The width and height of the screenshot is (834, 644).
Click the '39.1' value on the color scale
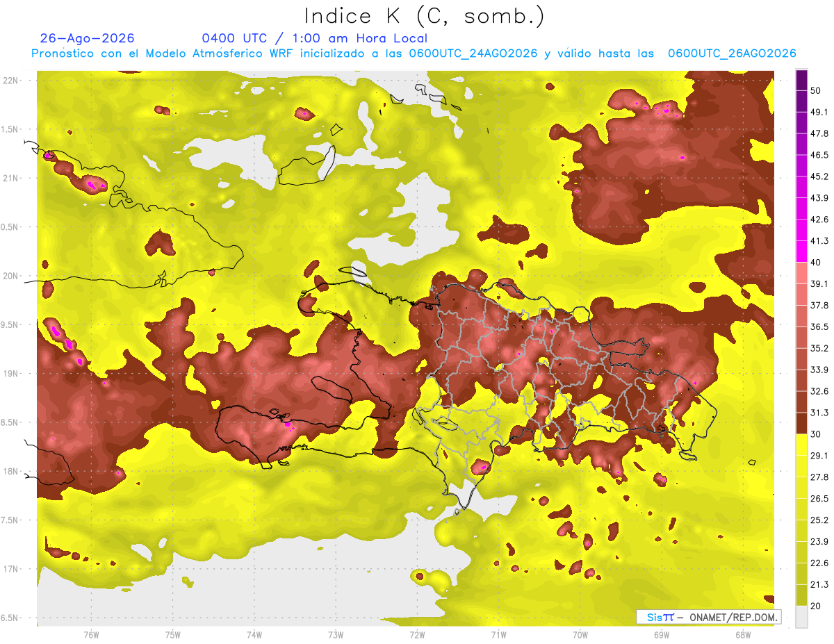[819, 284]
